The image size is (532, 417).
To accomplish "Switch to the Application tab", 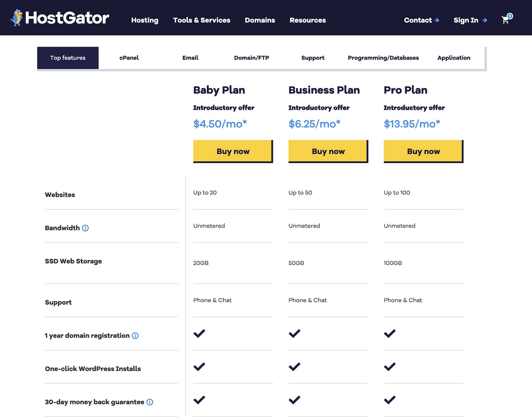I will pos(454,58).
